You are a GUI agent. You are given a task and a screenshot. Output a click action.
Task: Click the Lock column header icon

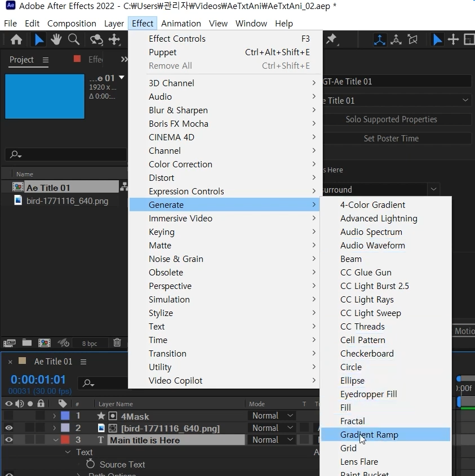pyautogui.click(x=41, y=403)
